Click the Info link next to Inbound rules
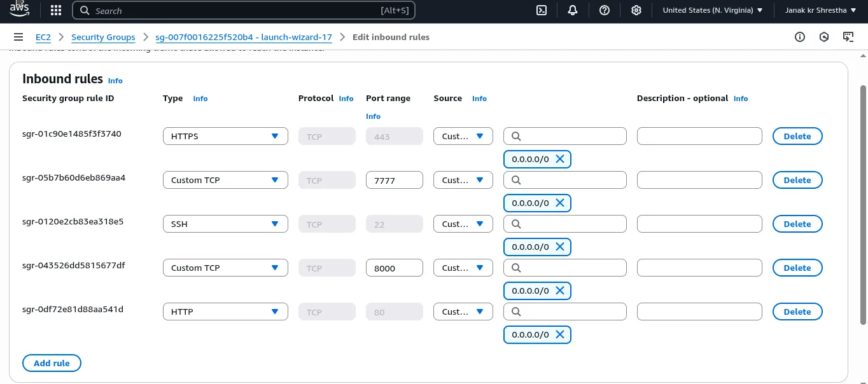The image size is (868, 384). pyautogui.click(x=115, y=81)
